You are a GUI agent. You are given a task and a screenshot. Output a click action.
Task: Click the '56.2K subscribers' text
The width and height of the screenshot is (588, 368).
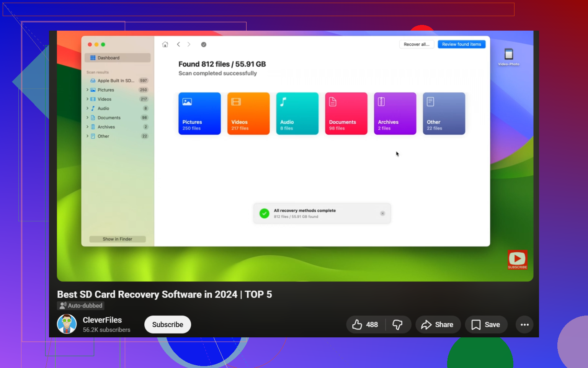pyautogui.click(x=106, y=330)
